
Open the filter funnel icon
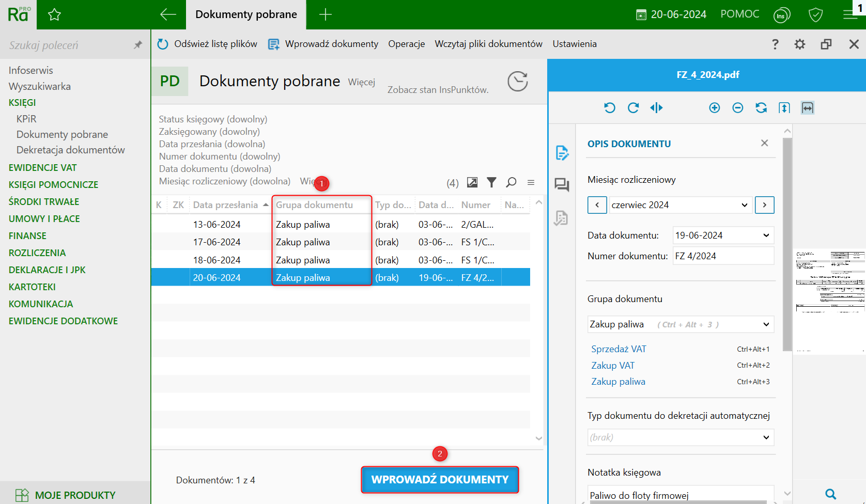click(491, 182)
